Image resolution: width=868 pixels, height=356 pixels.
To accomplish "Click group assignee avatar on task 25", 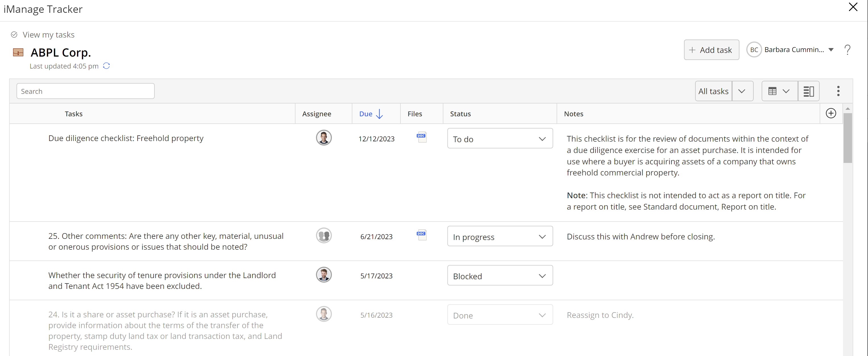I will click(x=323, y=235).
